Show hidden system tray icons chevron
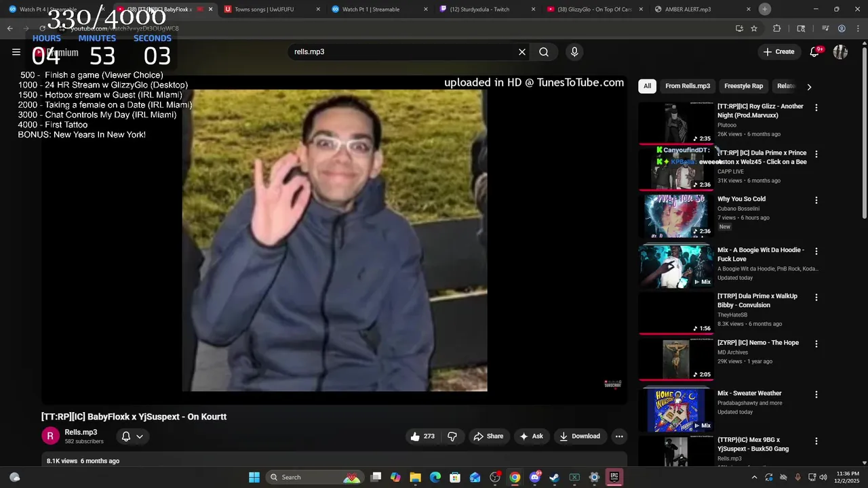 754,477
